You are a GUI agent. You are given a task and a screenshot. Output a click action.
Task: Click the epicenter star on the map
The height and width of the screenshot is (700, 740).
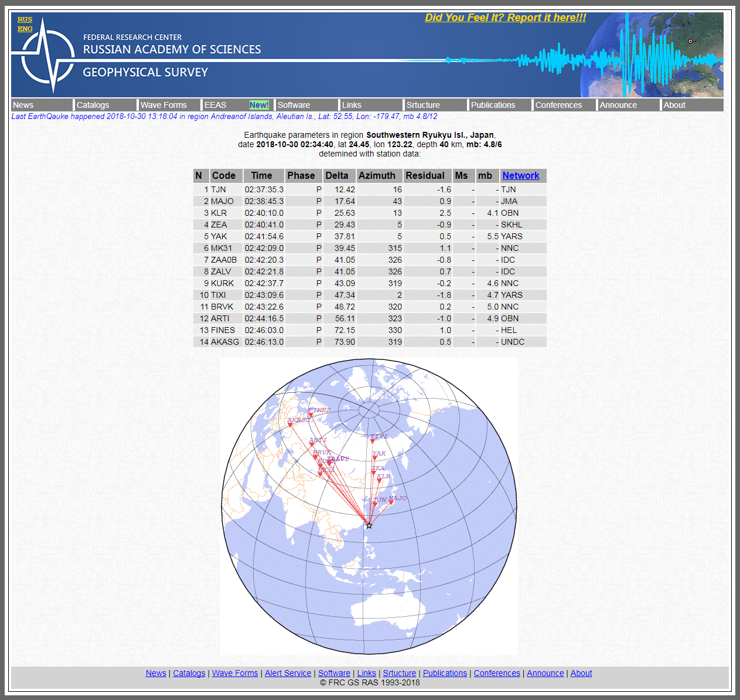pos(369,525)
